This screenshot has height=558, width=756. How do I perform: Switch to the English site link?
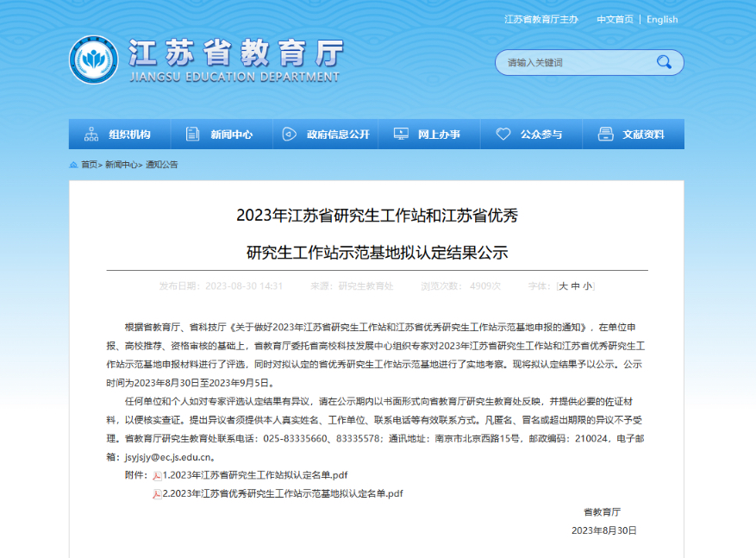tap(662, 19)
